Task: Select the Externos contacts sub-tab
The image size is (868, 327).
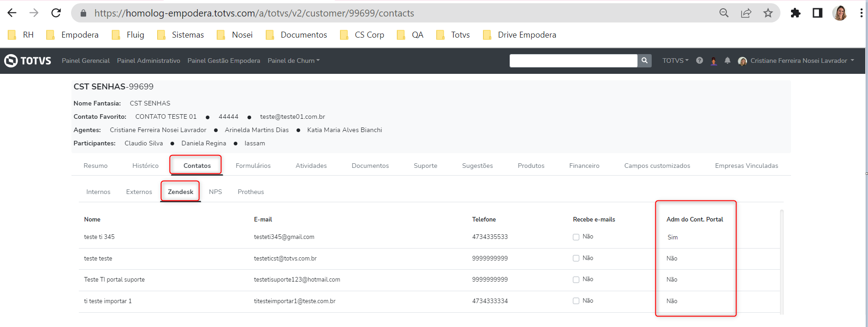Action: pos(139,192)
